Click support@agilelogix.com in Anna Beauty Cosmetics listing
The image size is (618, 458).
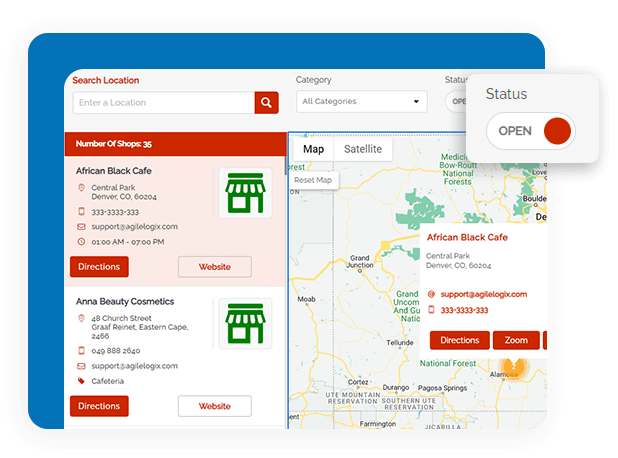pos(134,366)
